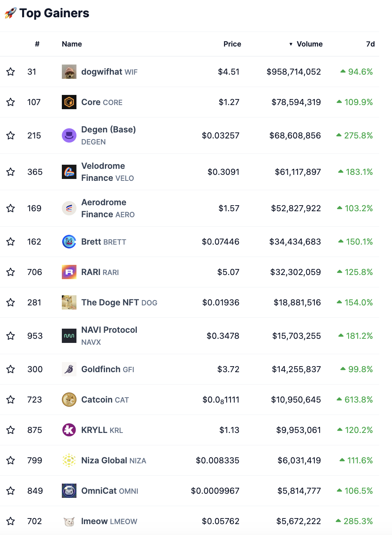Click the Core coin logo icon

click(69, 102)
